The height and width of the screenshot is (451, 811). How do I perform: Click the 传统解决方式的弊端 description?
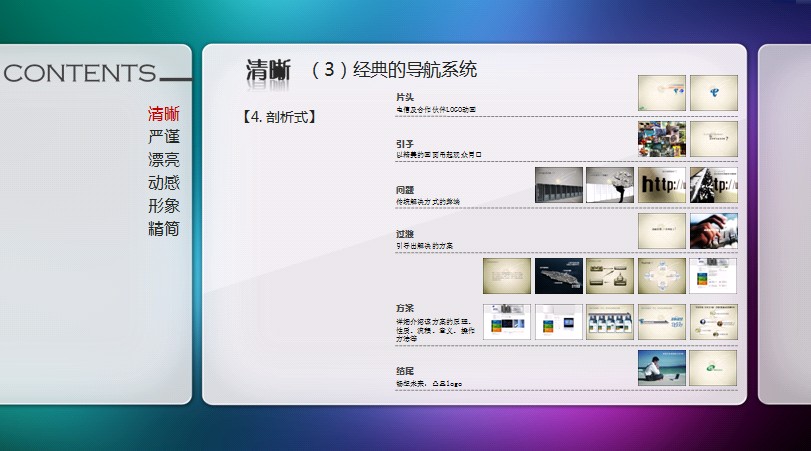[428, 202]
